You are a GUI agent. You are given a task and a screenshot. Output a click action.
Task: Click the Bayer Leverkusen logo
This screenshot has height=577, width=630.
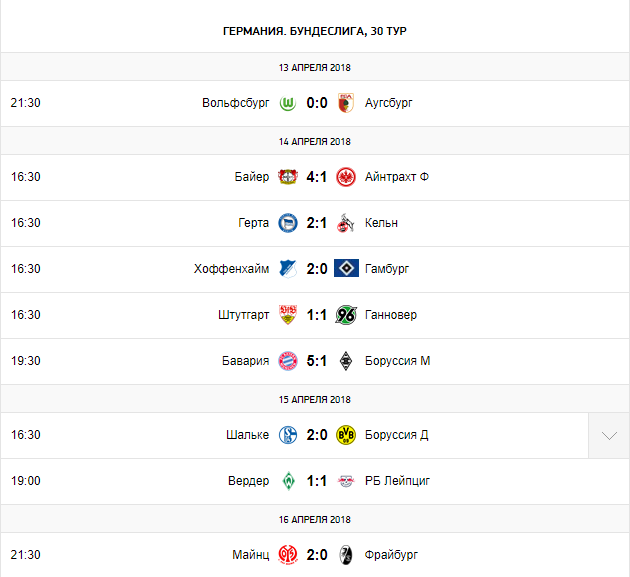[x=289, y=177]
